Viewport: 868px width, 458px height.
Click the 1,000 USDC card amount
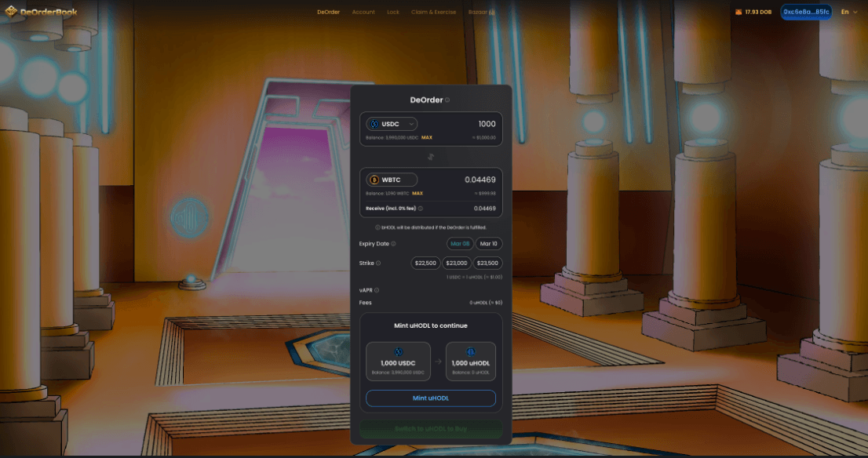398,363
